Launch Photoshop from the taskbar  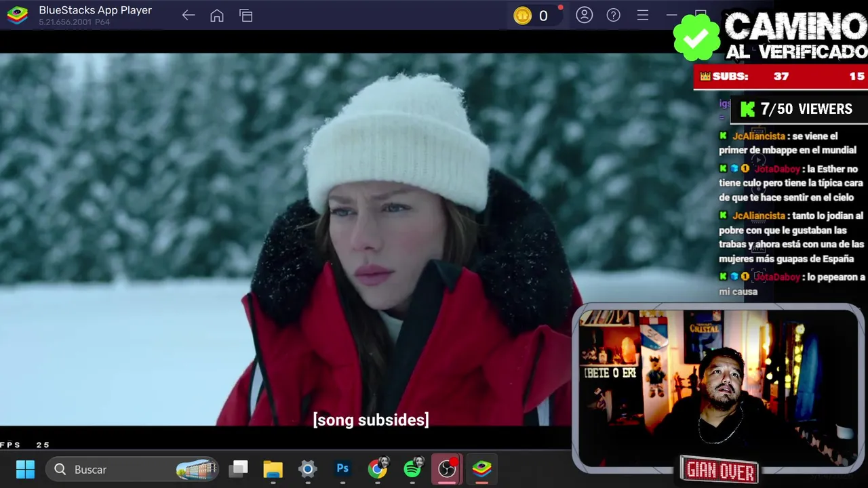[342, 469]
